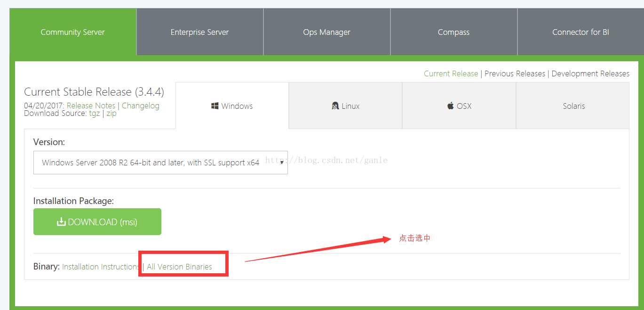Click the Installation Package label
The height and width of the screenshot is (310, 644).
(x=74, y=201)
